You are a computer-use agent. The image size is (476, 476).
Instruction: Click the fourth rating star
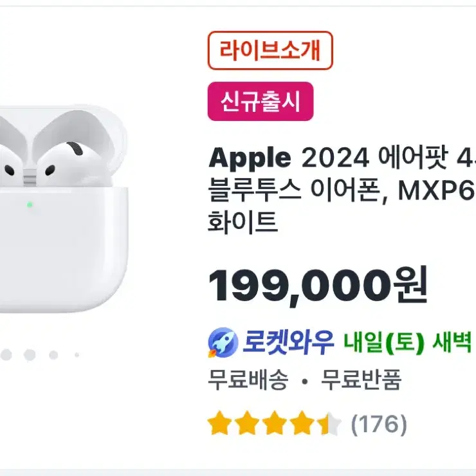coord(302,423)
